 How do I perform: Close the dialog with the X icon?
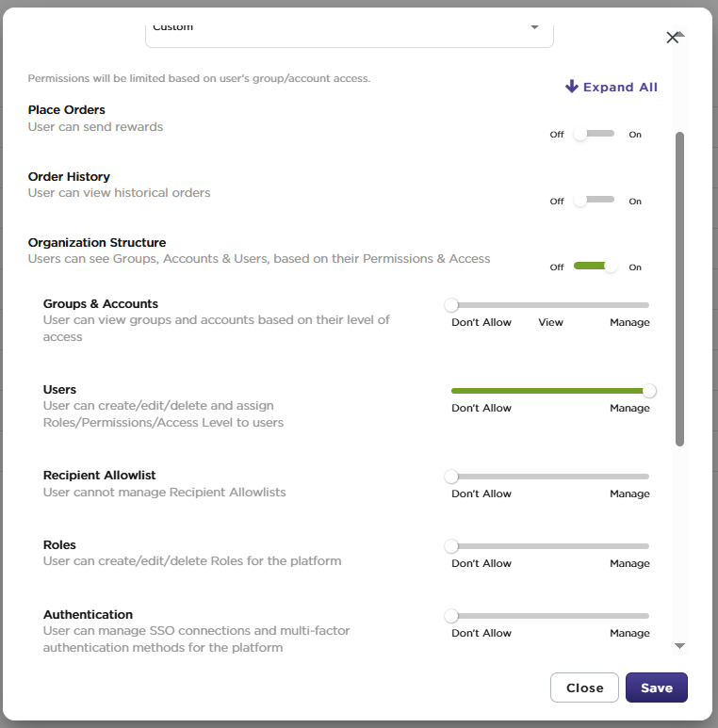pyautogui.click(x=672, y=38)
